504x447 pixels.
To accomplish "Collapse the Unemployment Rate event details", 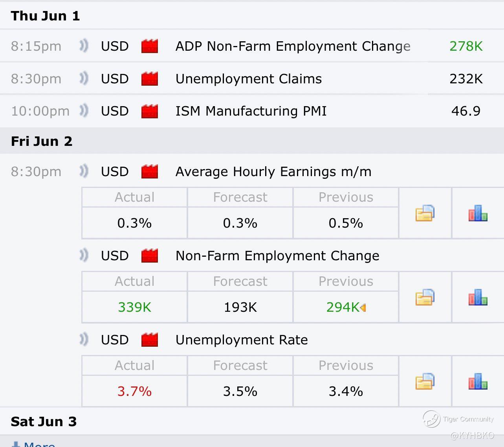I will pos(242,340).
